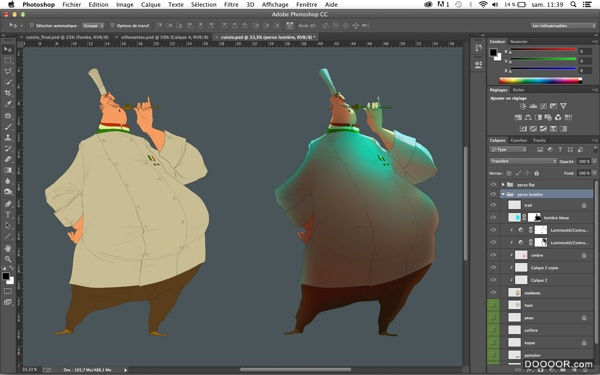Add a Channel Mixer adjustment

[558, 117]
